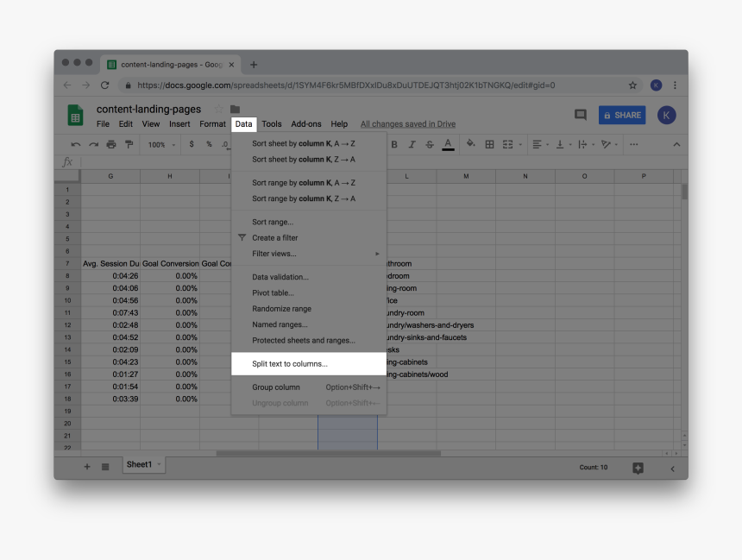742x560 pixels.
Task: Expand Filter views submenu
Action: pos(309,254)
